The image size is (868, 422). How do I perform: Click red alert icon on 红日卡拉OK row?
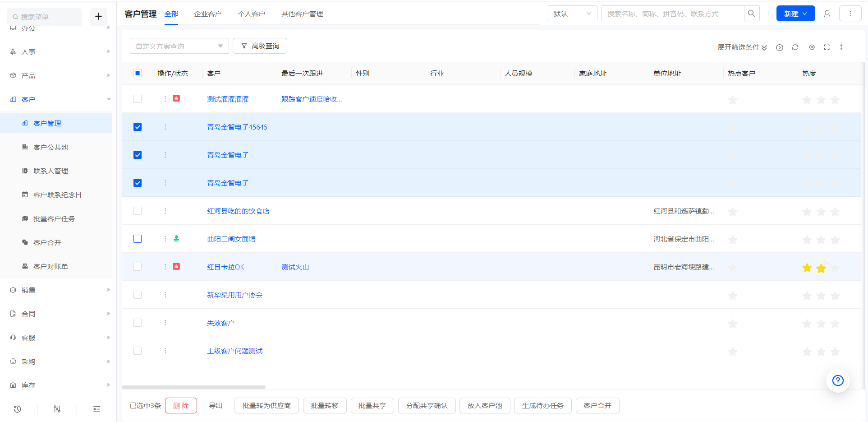pyautogui.click(x=176, y=266)
